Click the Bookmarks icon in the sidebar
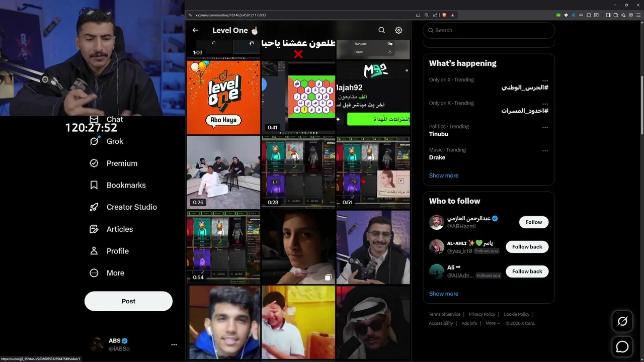Image resolution: width=644 pixels, height=362 pixels. click(94, 185)
